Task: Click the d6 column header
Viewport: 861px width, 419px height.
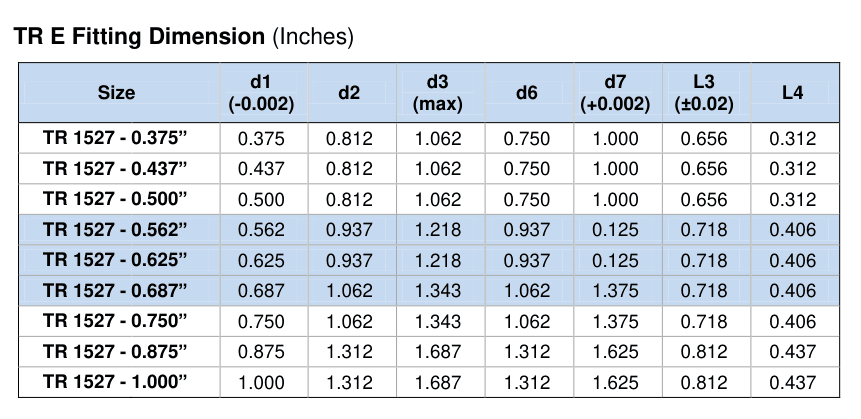Action: pyautogui.click(x=526, y=92)
